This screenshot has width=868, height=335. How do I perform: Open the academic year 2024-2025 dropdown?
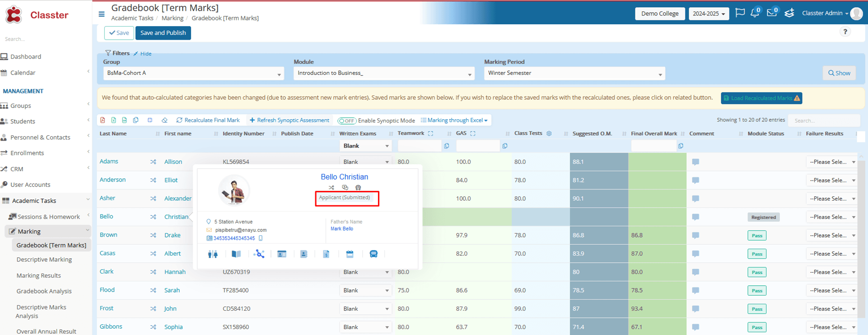(x=709, y=14)
